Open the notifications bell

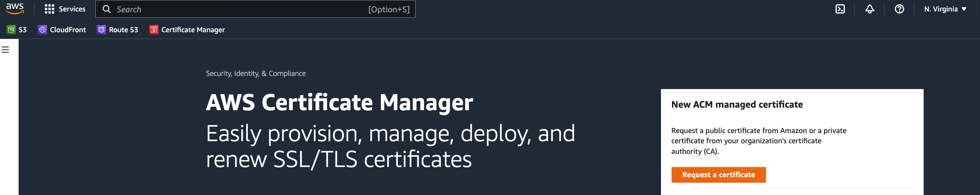(x=869, y=9)
